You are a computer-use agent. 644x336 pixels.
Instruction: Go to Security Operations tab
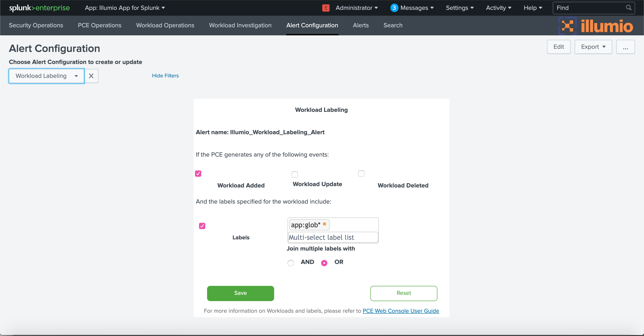36,25
